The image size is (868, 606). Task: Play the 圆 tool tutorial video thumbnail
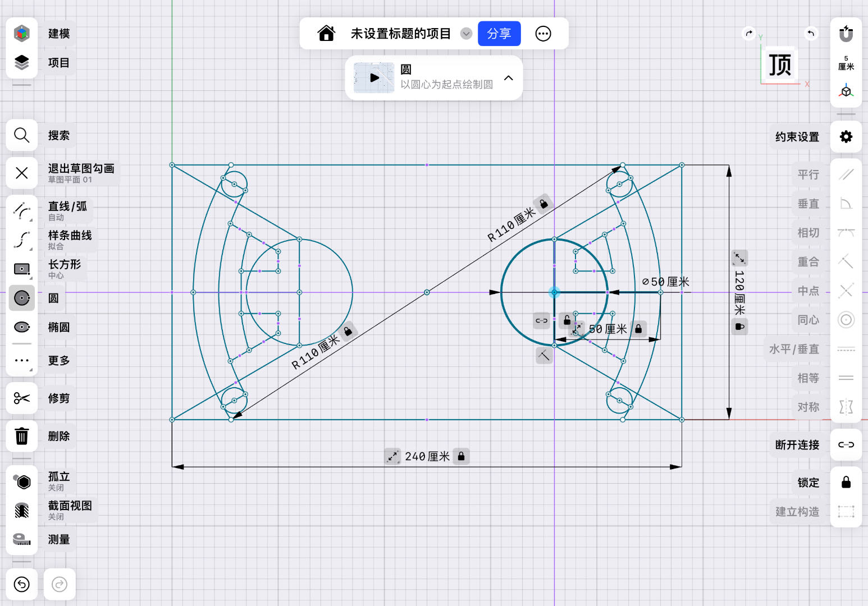click(x=374, y=78)
